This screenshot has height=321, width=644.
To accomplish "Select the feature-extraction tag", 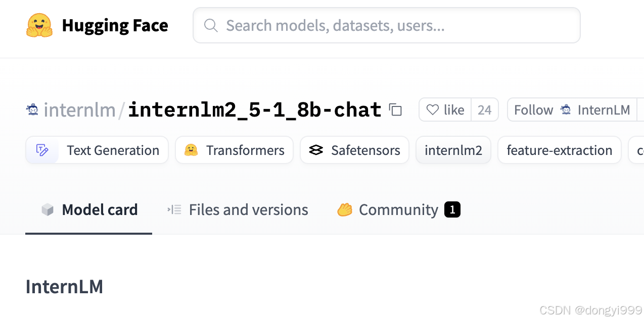I will pos(559,150).
